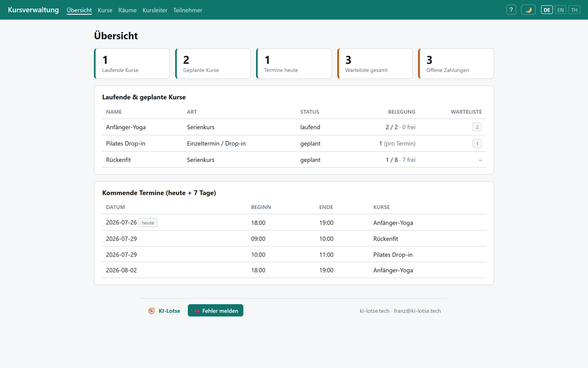
Task: Click the Anfänger-Yoga course name in courses table
Action: [126, 127]
